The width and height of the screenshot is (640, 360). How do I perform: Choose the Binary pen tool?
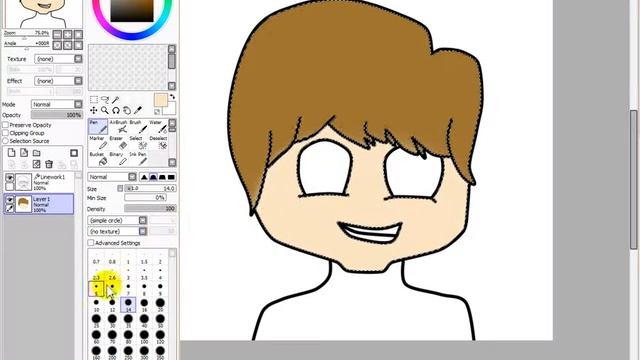pos(118,159)
